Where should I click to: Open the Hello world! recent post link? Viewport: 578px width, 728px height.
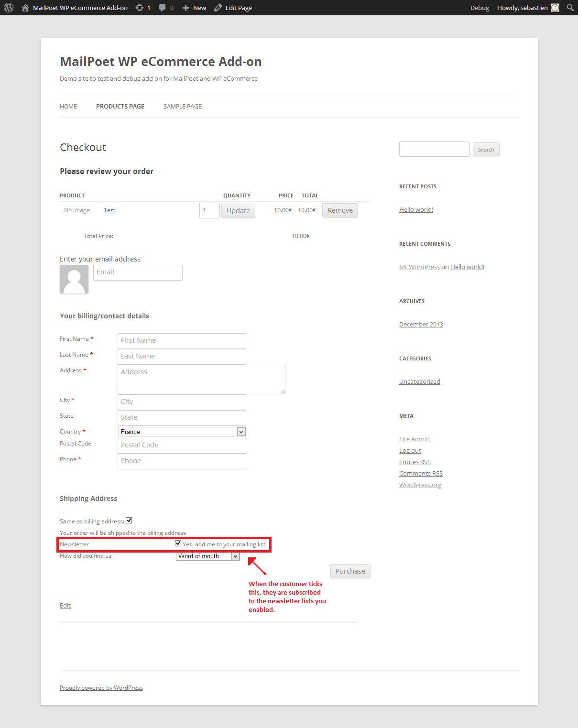(x=416, y=210)
